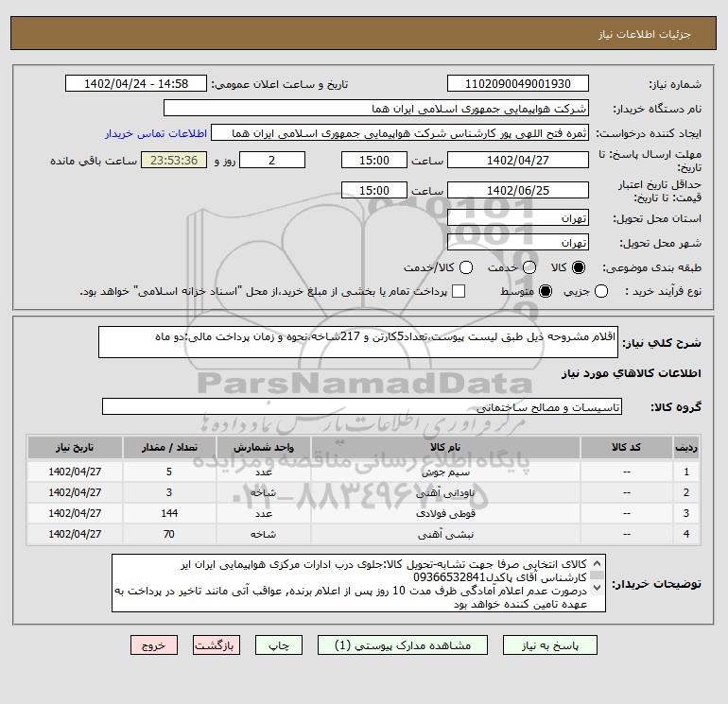Viewport: 728px width, 704px height.
Task: Click the پاسخ به نیاز button
Action: click(x=549, y=645)
